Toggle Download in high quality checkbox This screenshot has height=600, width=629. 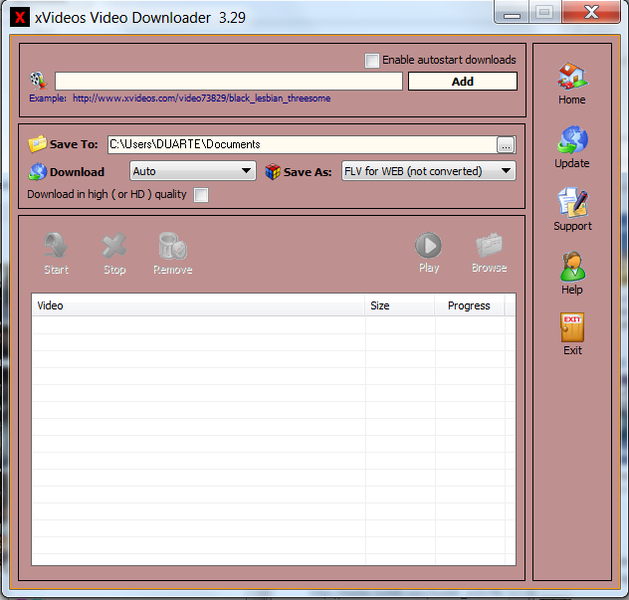point(201,195)
